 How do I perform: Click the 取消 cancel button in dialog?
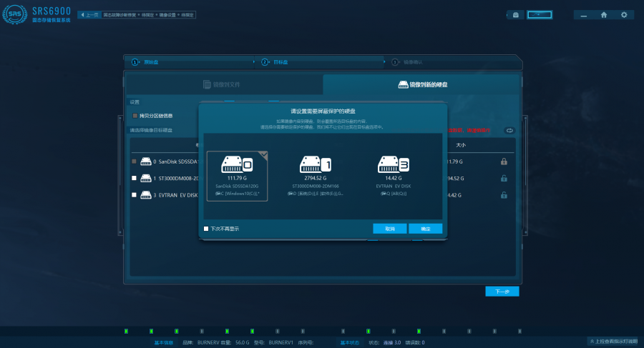tap(390, 229)
